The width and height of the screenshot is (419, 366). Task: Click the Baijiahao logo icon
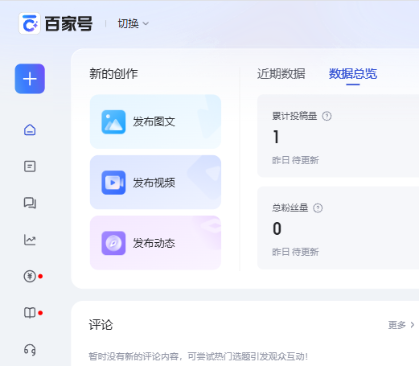click(30, 24)
